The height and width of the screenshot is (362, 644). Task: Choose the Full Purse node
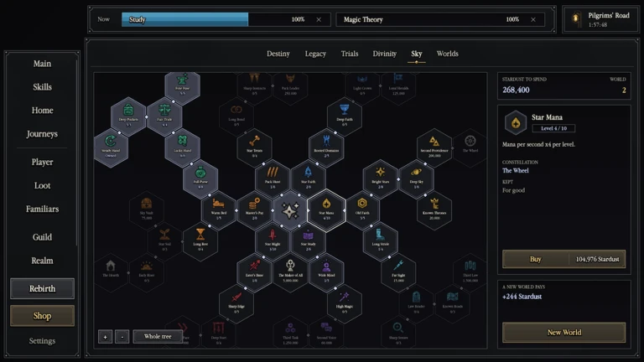[x=200, y=179]
